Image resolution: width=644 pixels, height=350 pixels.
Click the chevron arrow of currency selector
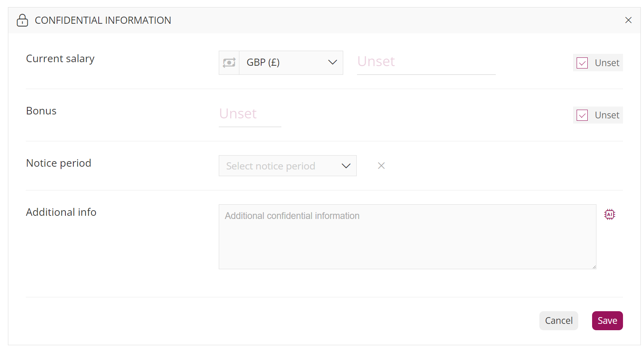(x=333, y=62)
